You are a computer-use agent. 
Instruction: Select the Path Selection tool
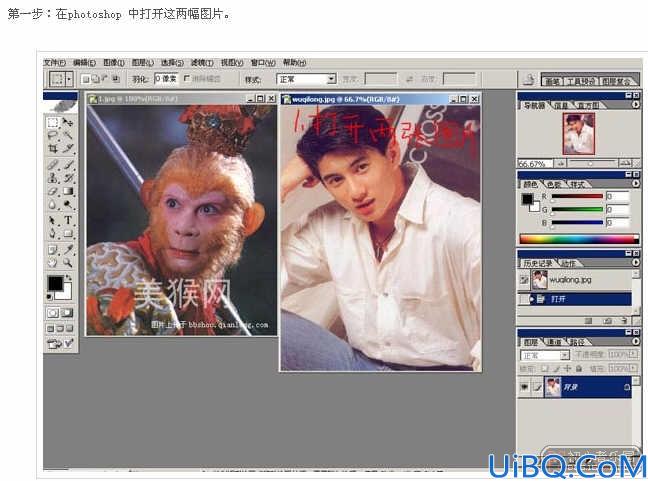pos(53,220)
